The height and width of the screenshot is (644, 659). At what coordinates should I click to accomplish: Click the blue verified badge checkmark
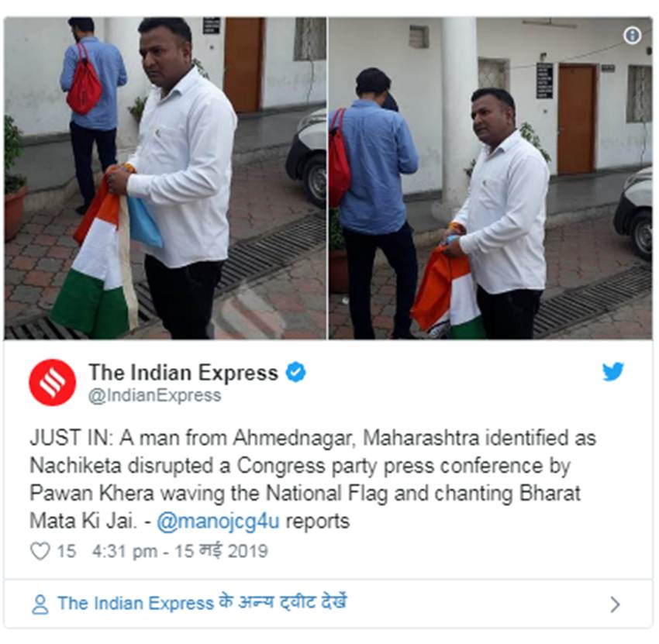coord(296,372)
